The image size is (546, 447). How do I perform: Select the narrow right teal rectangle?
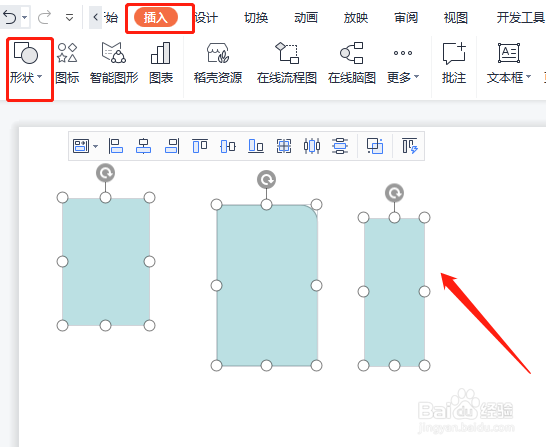tap(394, 292)
